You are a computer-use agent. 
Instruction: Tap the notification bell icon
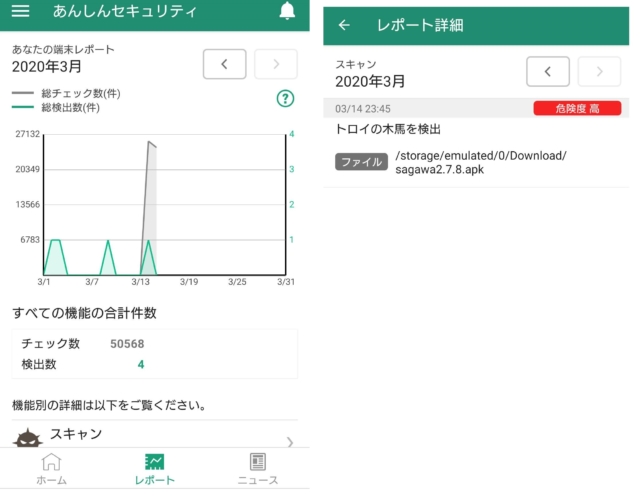pyautogui.click(x=287, y=12)
